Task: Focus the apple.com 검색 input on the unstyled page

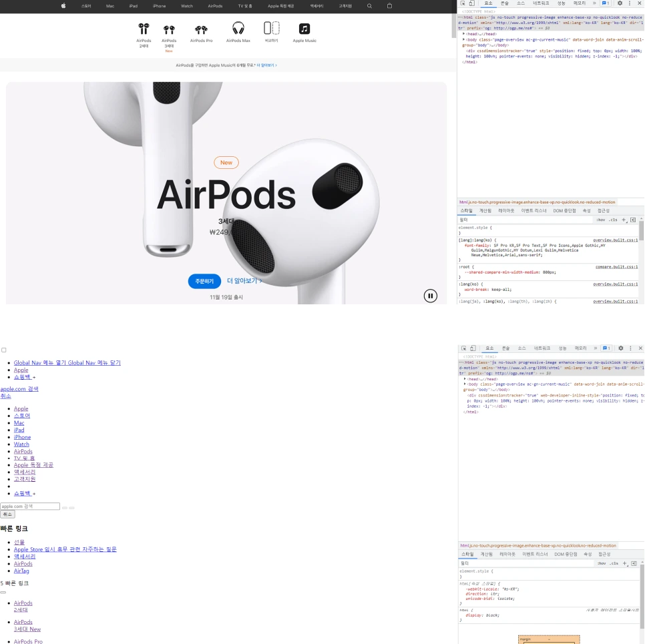Action: click(x=30, y=507)
